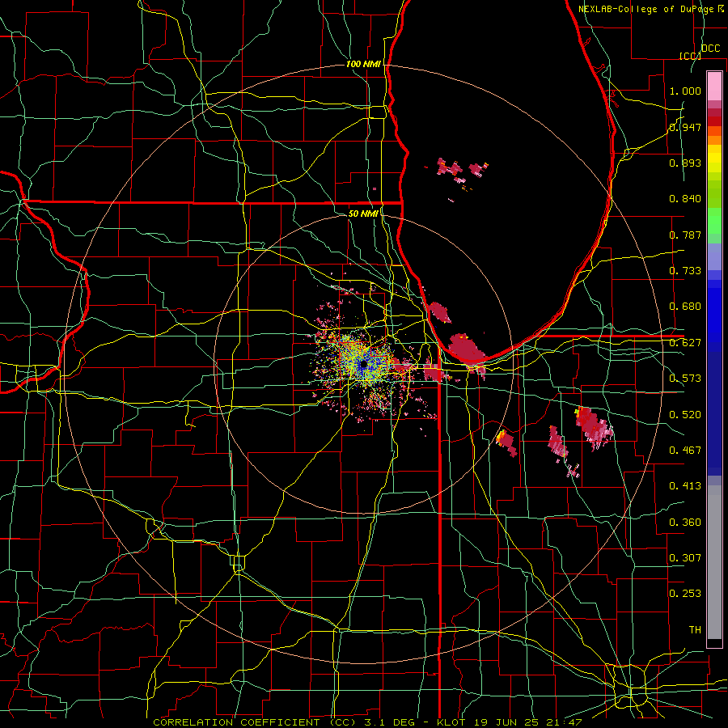Select the 0.573 scale value

tap(685, 378)
